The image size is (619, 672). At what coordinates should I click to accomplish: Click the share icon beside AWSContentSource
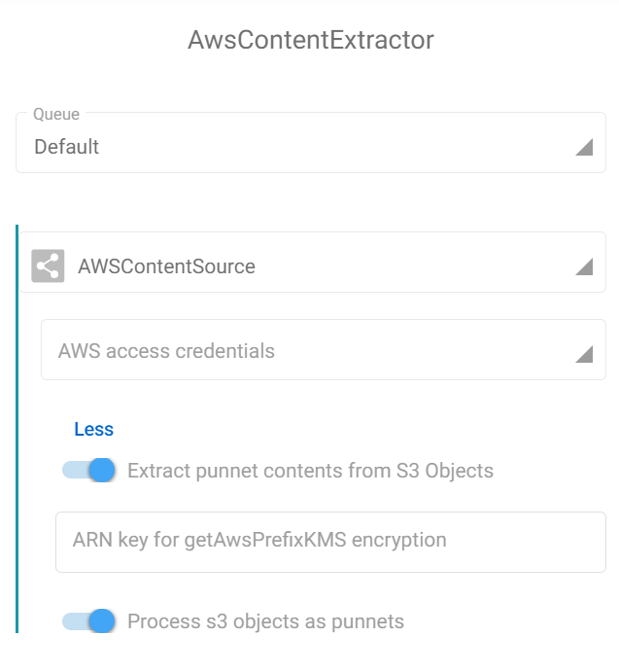point(48,265)
